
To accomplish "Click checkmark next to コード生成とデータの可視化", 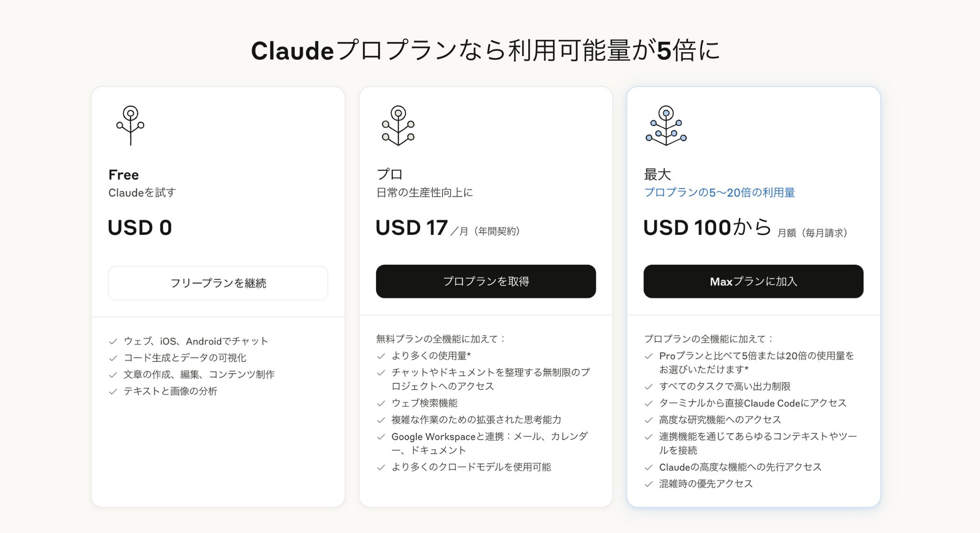I will (x=113, y=358).
